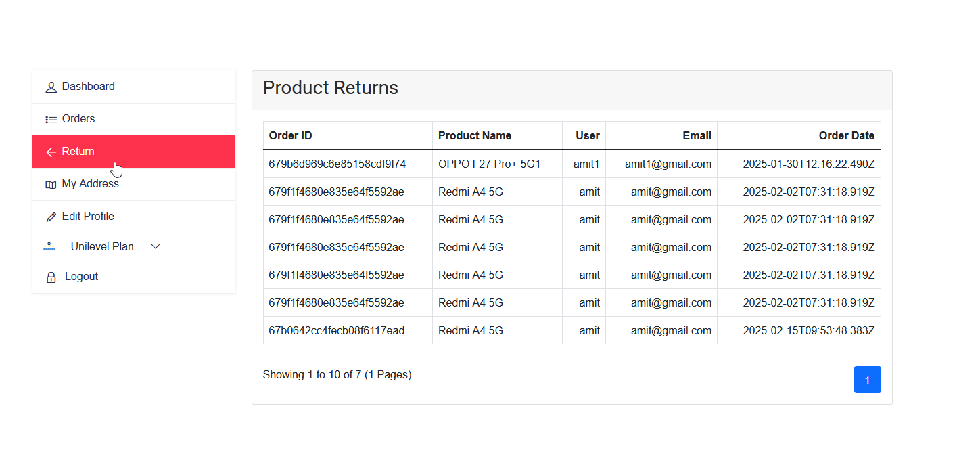The height and width of the screenshot is (471, 980).
Task: Select the OPPO F27 Pro+ 5G1 product cell
Action: [489, 164]
